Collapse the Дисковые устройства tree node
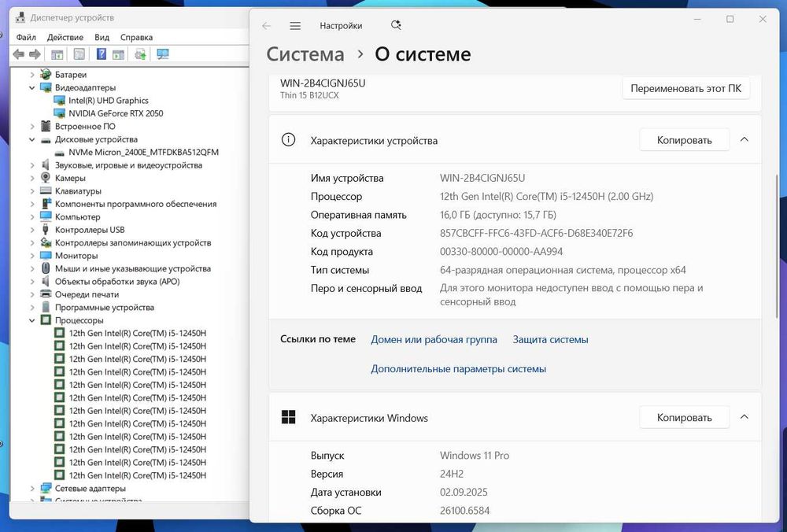This screenshot has width=787, height=532. 32,139
